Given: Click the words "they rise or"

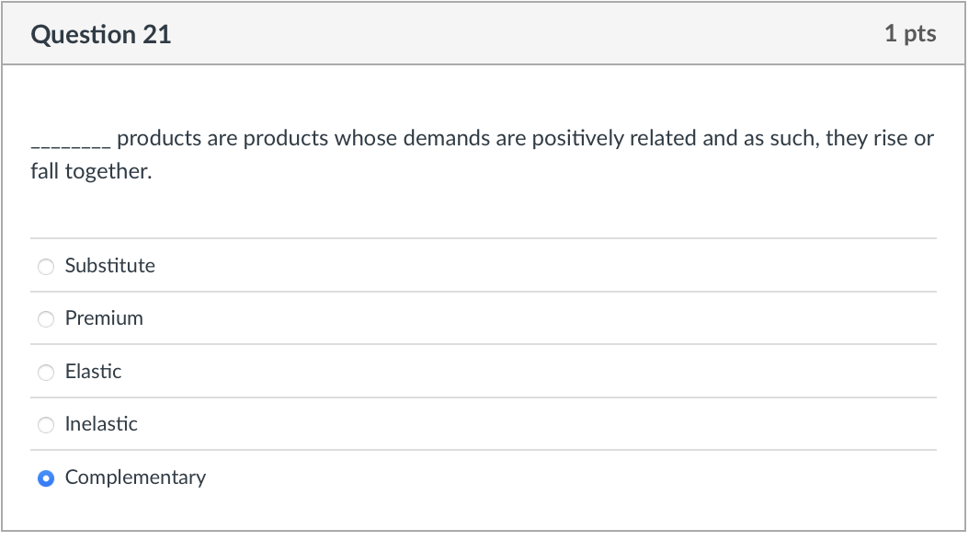Looking at the screenshot, I should (880, 139).
